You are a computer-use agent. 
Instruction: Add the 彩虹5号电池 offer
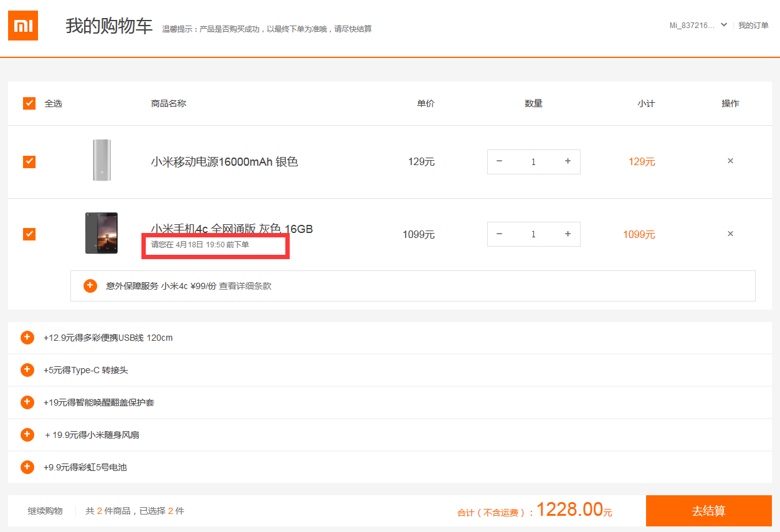[x=27, y=467]
